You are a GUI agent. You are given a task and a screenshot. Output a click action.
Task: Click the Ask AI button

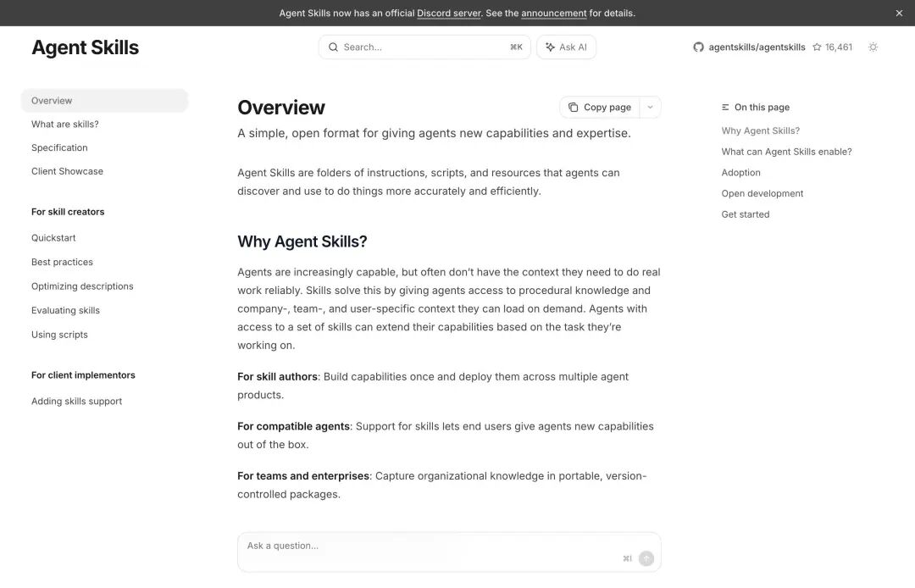pyautogui.click(x=566, y=47)
